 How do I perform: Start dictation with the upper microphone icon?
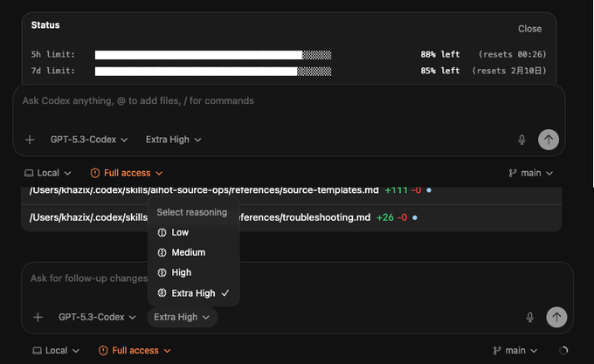(521, 140)
